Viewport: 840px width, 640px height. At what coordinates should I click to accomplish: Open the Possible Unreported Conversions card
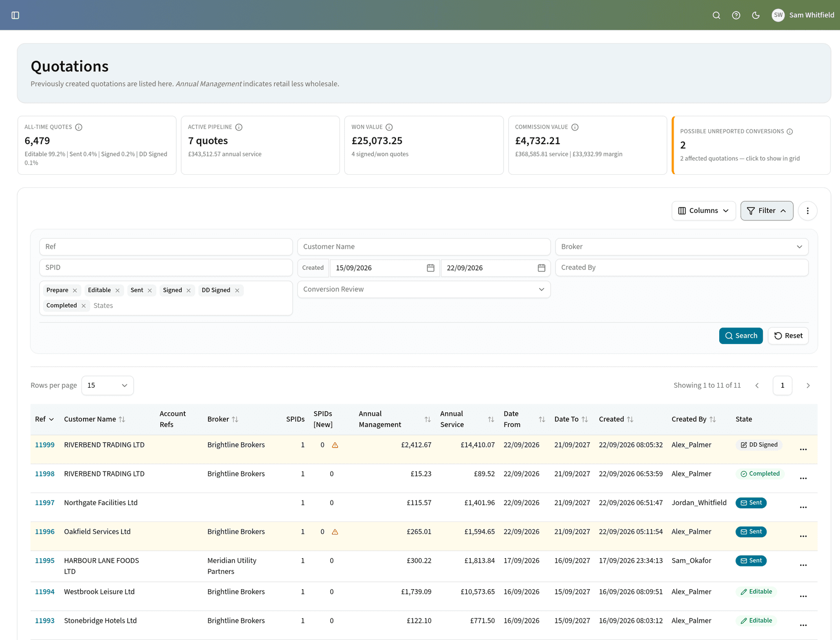click(751, 145)
